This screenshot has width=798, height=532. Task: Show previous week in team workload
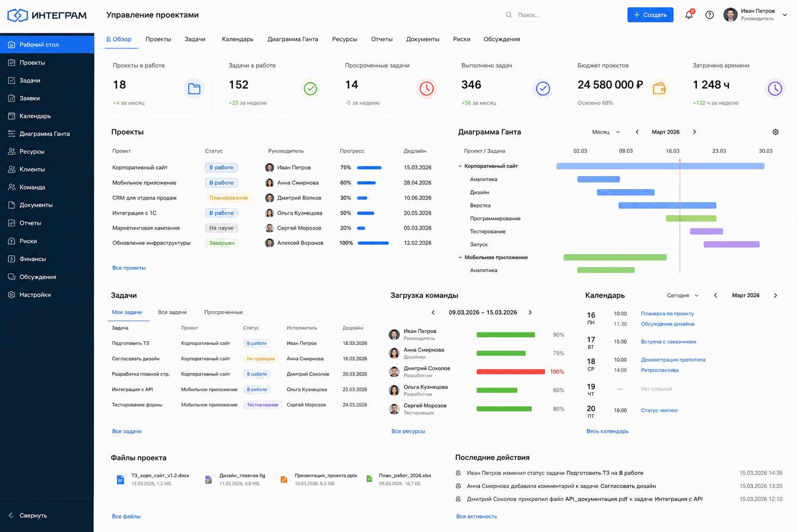433,312
